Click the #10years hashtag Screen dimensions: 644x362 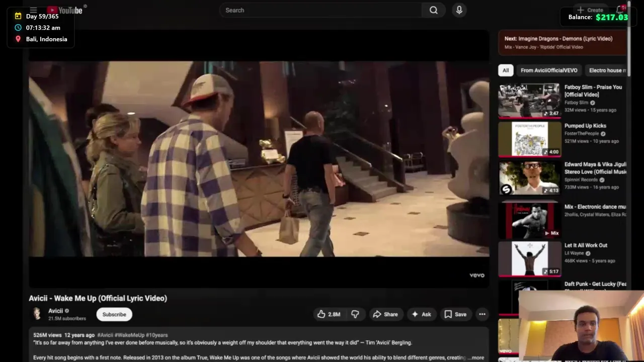tap(156, 335)
